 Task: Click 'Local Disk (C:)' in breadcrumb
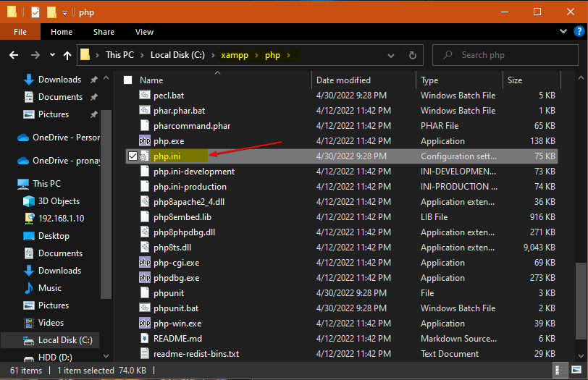(x=177, y=55)
